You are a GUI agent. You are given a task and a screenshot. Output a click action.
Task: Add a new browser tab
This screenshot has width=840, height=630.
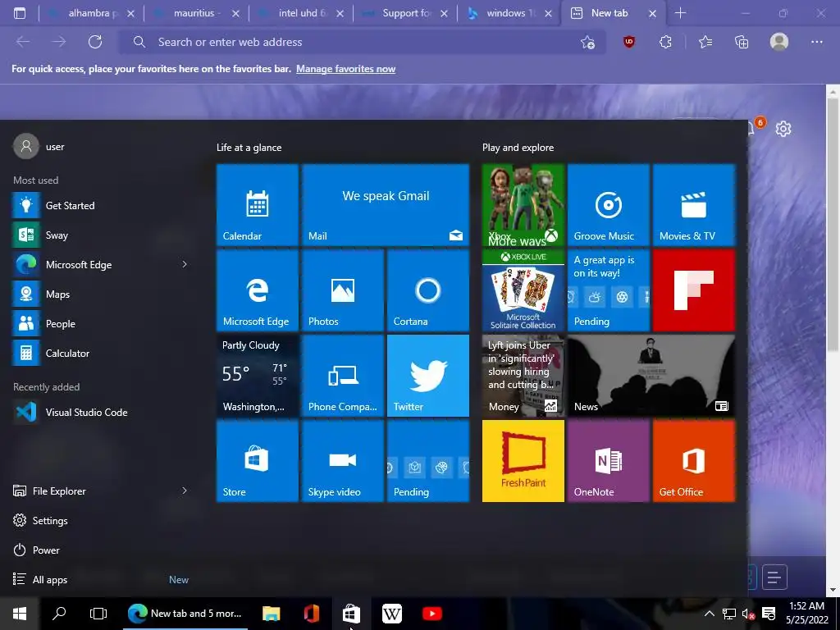[680, 13]
